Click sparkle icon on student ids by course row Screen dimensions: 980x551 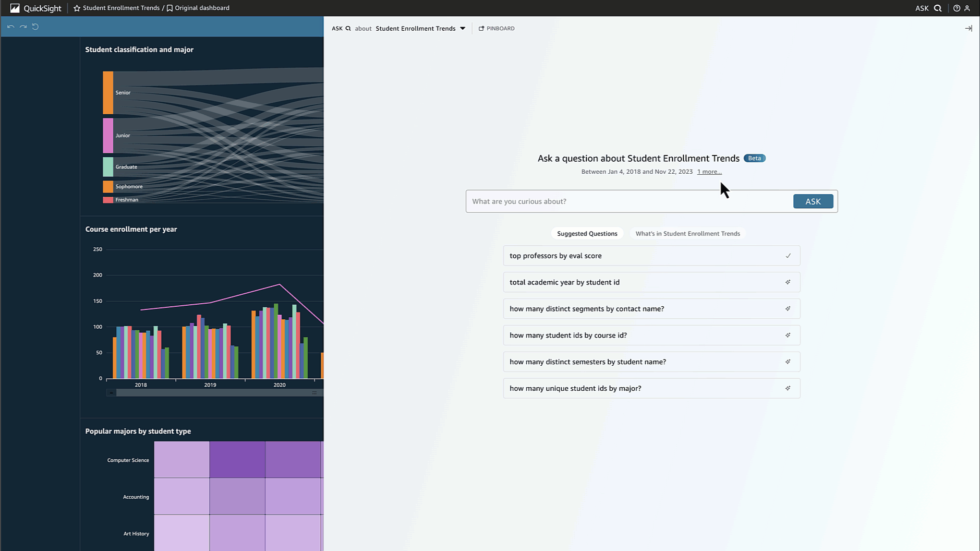pyautogui.click(x=788, y=336)
